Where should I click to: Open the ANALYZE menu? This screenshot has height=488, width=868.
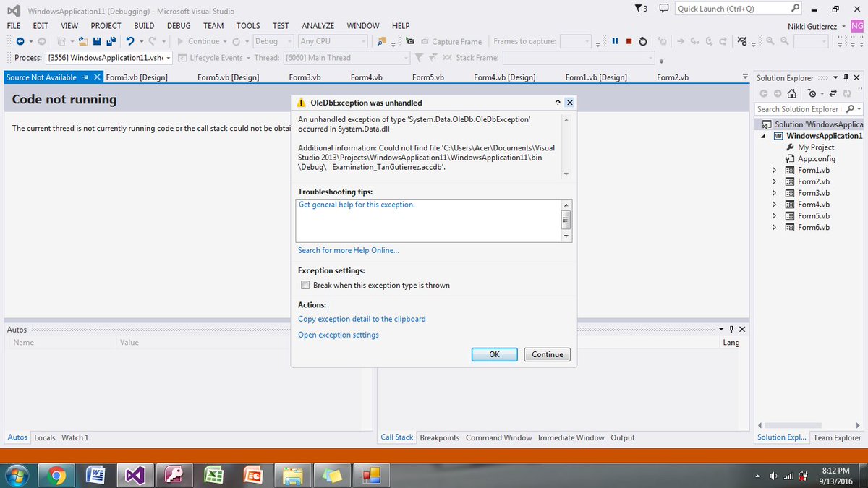coord(318,25)
